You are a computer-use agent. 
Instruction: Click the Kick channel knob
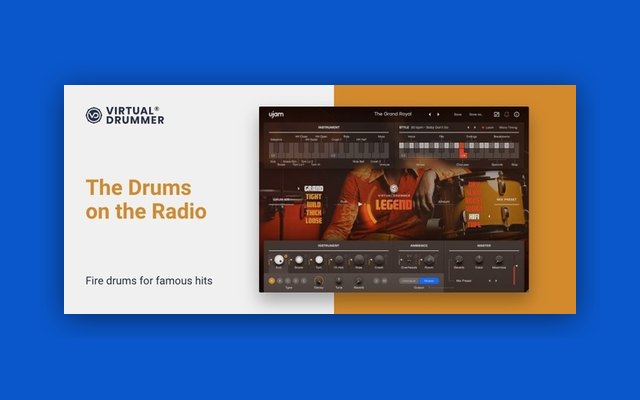pyautogui.click(x=279, y=260)
